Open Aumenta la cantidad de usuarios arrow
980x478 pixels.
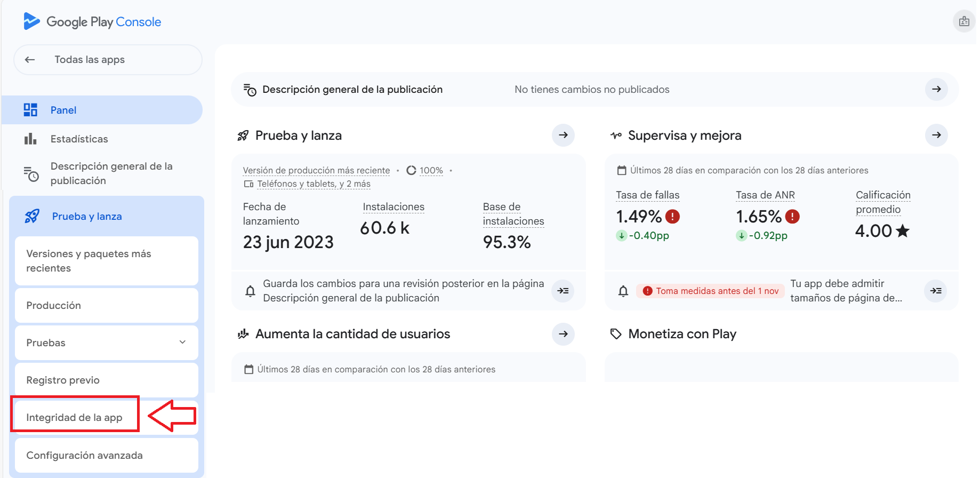[x=563, y=334]
